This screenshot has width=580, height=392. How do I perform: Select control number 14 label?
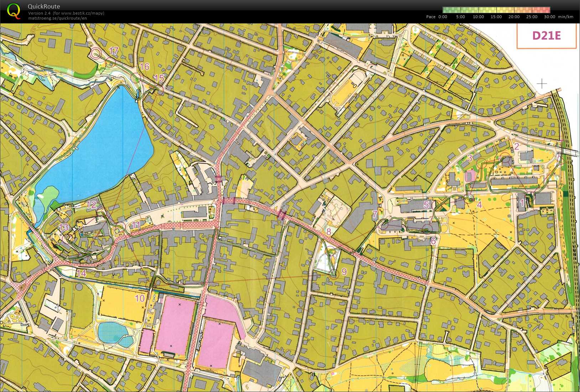[81, 273]
